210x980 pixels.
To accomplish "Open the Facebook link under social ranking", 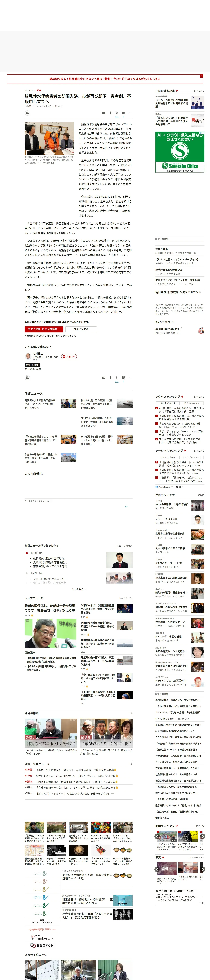I will tap(164, 487).
